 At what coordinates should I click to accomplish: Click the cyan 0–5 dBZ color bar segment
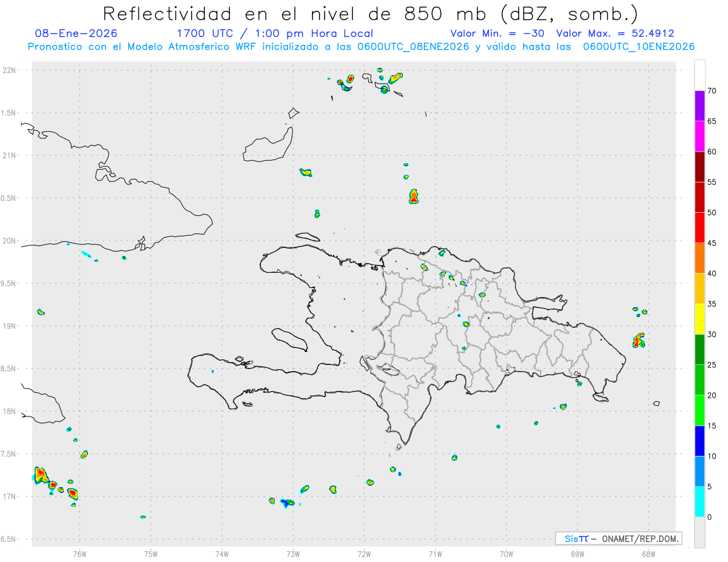[x=699, y=502]
